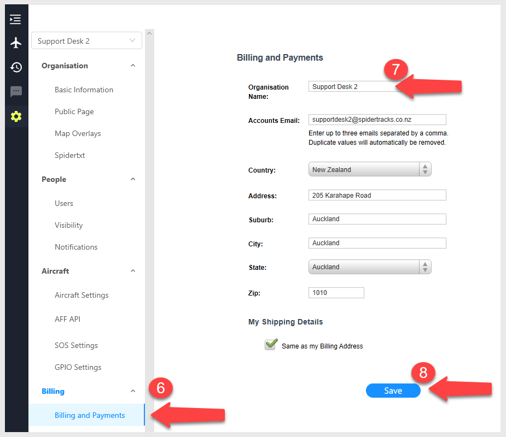The height and width of the screenshot is (437, 506).
Task: Open the Country dropdown showing New Zealand
Action: [370, 169]
